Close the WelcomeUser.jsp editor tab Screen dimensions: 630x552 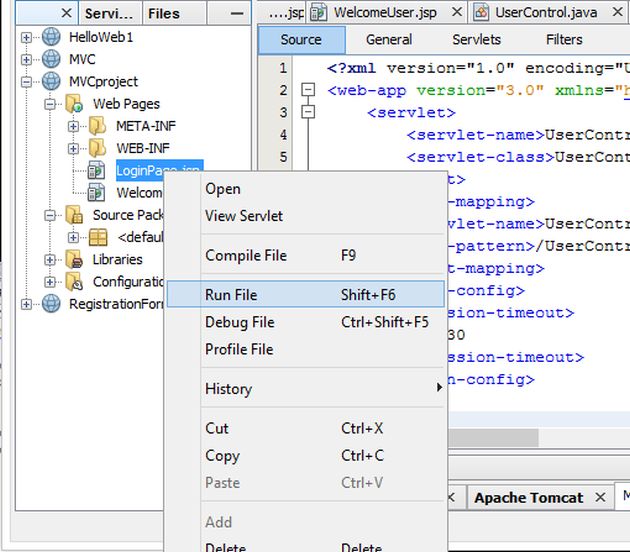[x=457, y=12]
